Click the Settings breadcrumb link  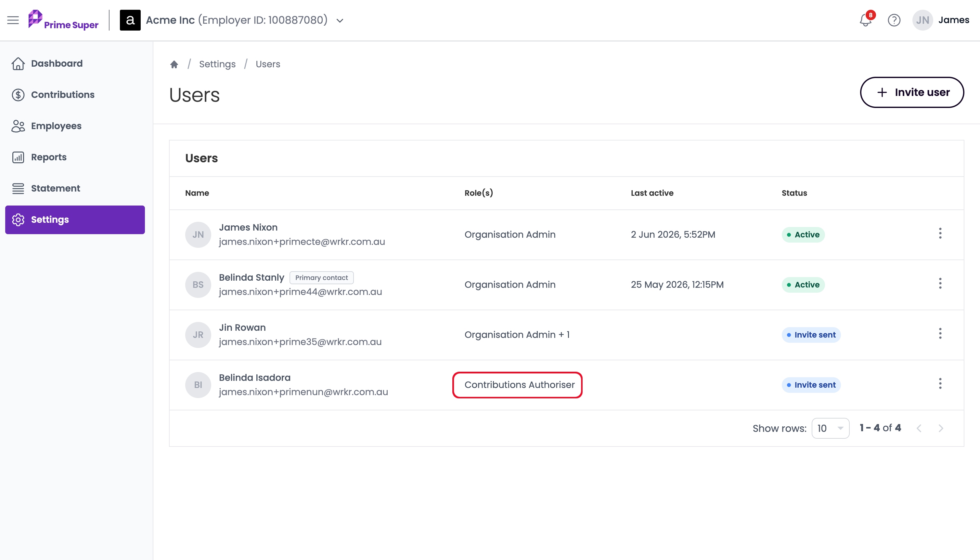point(217,64)
